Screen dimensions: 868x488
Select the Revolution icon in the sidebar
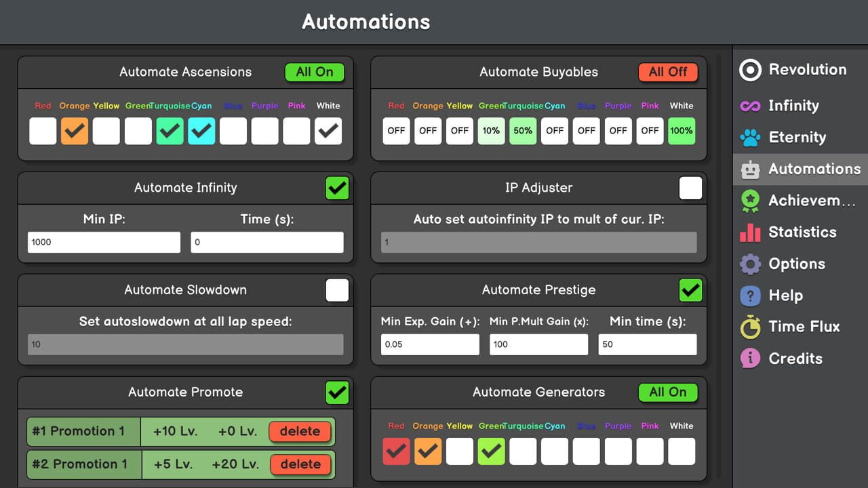(x=751, y=69)
